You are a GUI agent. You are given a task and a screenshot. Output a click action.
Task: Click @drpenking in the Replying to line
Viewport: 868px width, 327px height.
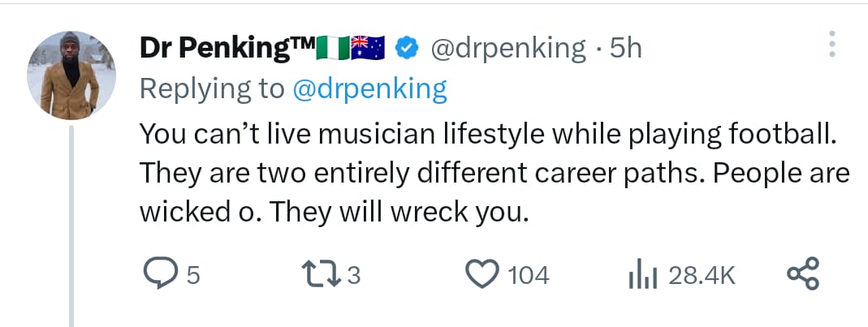pos(369,88)
